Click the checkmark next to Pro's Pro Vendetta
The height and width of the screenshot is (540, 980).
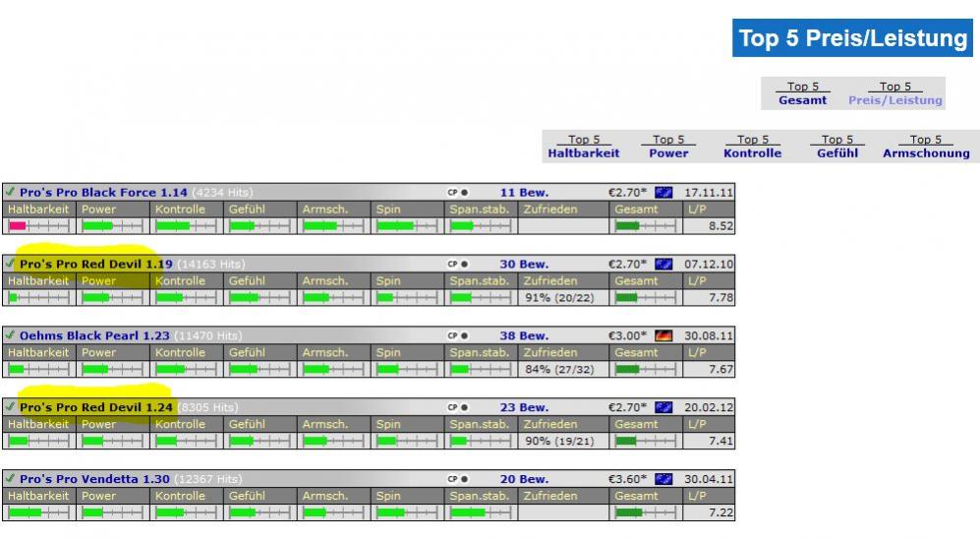10,479
